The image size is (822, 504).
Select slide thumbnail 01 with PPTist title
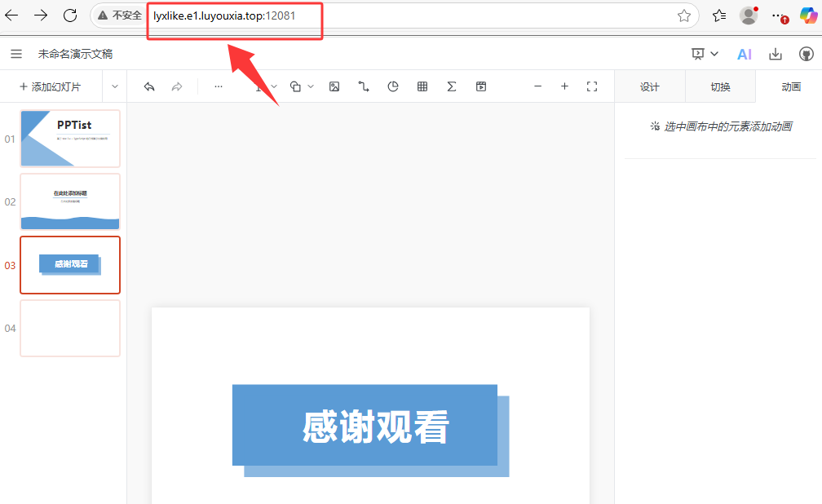click(x=70, y=139)
